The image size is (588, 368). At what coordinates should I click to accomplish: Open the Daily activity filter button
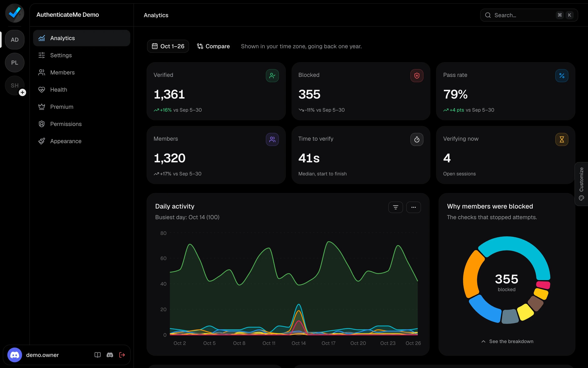[395, 207]
